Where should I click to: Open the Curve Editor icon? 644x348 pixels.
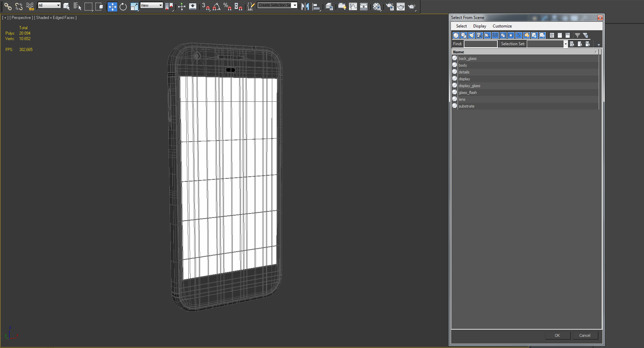[353, 7]
